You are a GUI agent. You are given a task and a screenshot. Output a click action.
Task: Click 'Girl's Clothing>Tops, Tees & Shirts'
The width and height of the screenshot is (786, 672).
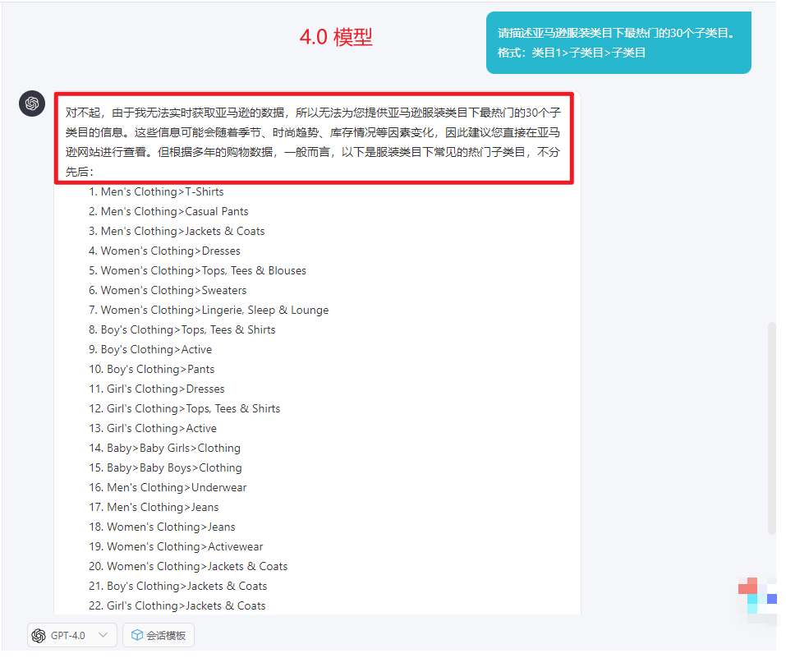tap(185, 409)
